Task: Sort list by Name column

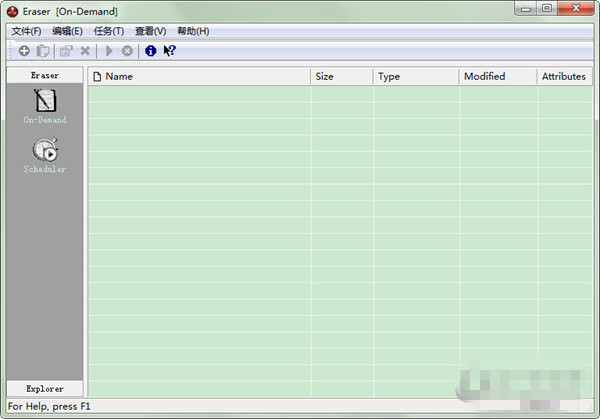Action: 199,76
